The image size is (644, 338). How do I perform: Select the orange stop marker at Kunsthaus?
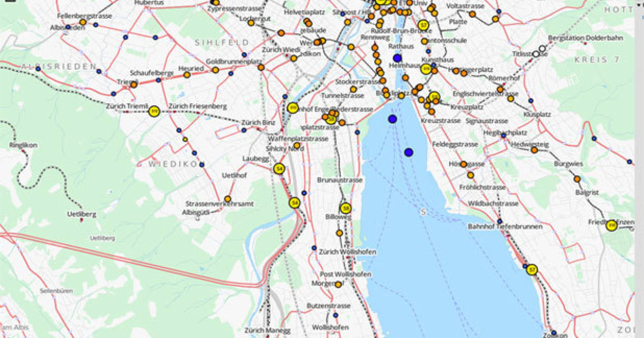coord(435,71)
